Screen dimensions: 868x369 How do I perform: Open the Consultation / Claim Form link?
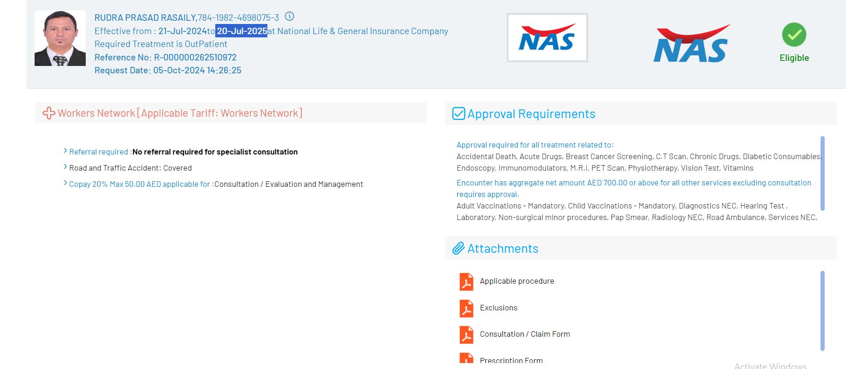[525, 334]
